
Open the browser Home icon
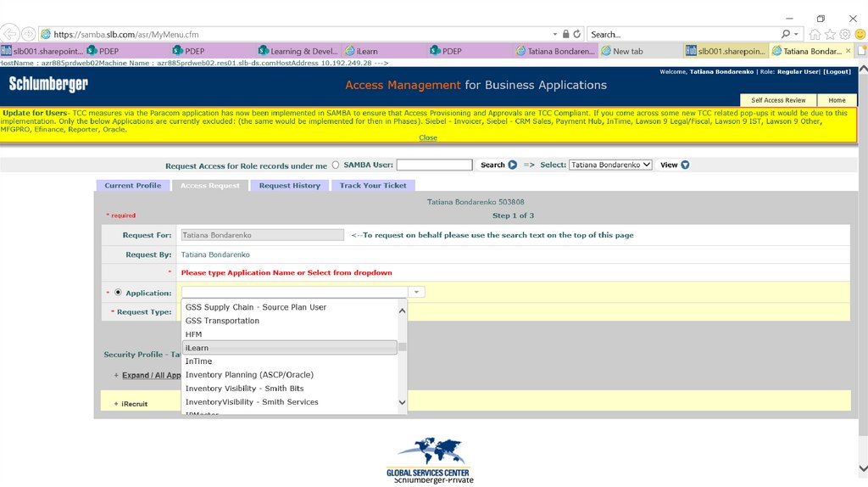tap(815, 34)
